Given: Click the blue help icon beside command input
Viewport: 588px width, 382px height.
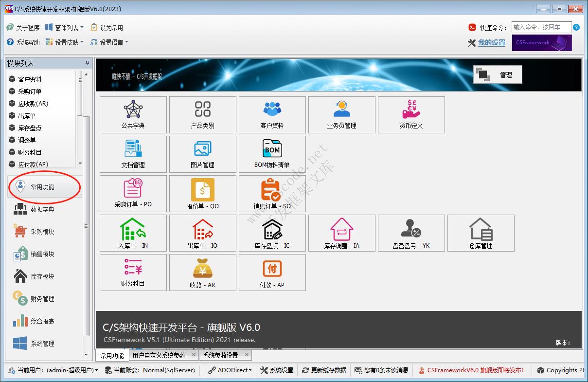Looking at the screenshot, I should coord(576,28).
